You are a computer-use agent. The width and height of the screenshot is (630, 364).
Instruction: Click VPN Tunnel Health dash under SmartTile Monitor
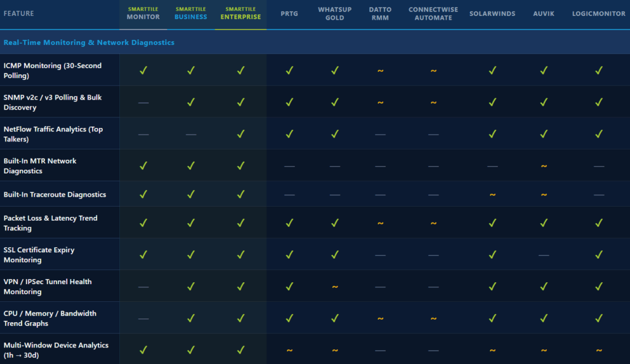(x=143, y=287)
